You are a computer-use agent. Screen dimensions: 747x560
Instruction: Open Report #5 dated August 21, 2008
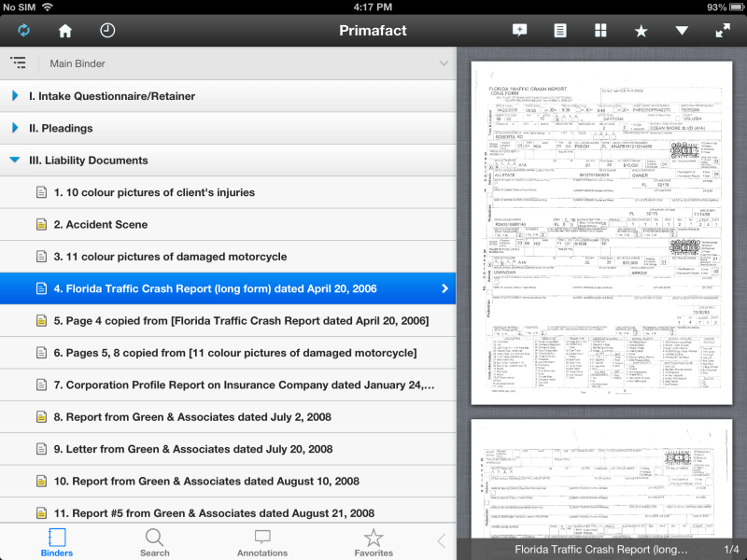click(228, 511)
